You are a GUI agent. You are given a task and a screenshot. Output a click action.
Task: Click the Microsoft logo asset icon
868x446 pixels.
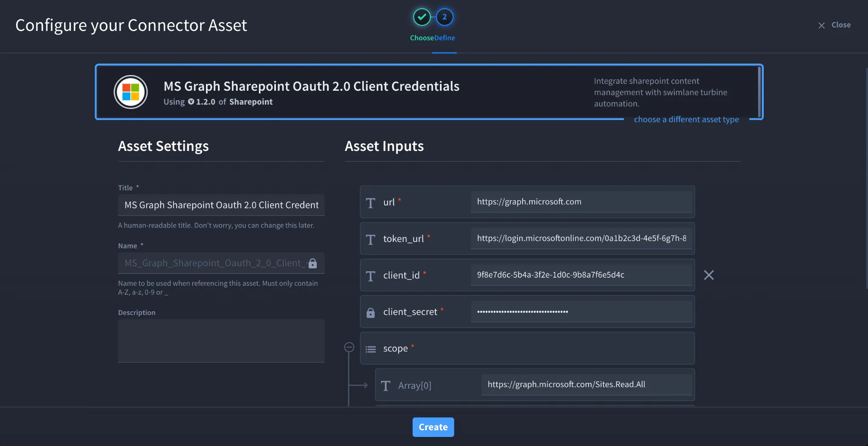point(131,92)
